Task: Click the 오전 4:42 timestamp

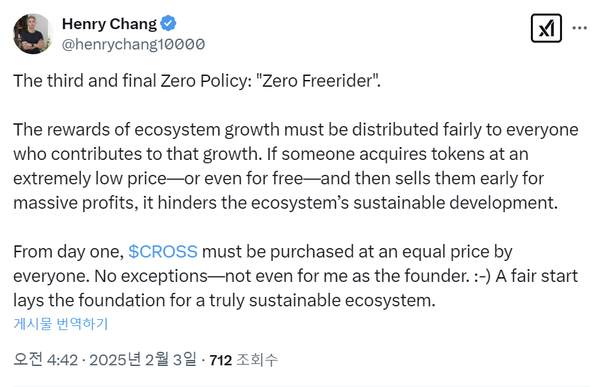Action: pyautogui.click(x=46, y=360)
